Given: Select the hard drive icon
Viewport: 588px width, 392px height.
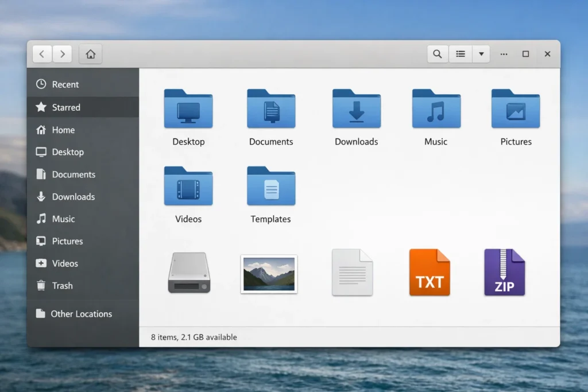Looking at the screenshot, I should point(189,273).
